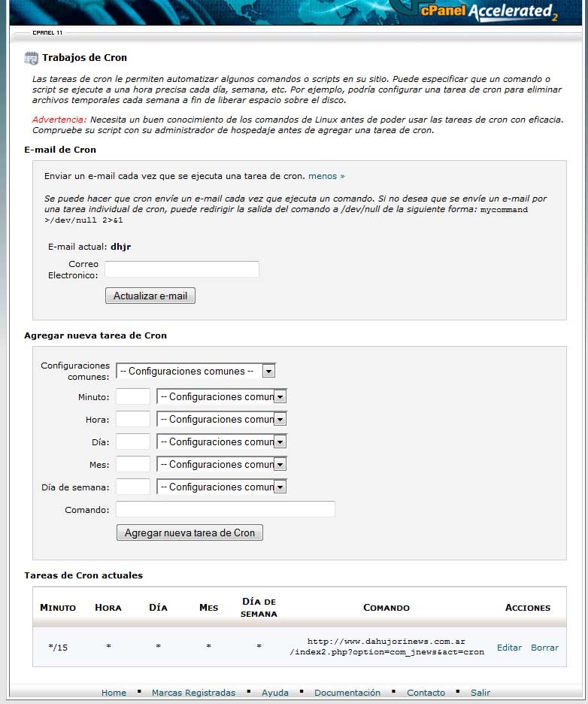
Task: Open the Minuto common settings dropdown
Action: (x=222, y=397)
